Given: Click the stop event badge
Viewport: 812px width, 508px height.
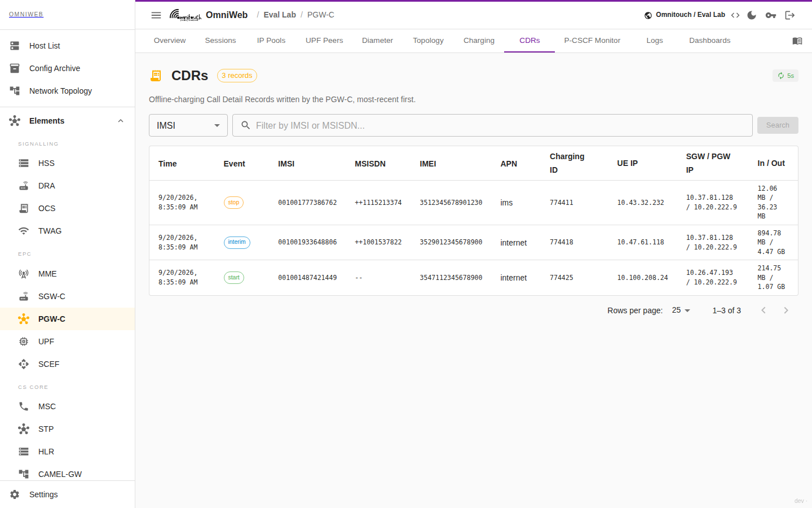Looking at the screenshot, I should pos(233,203).
